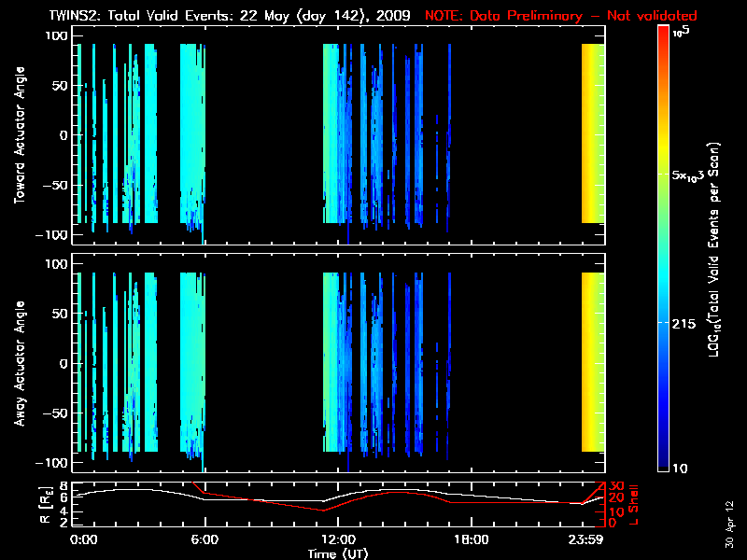The height and width of the screenshot is (560, 747).
Task: Click the red 'L Shell' axis label
Action: 637,504
